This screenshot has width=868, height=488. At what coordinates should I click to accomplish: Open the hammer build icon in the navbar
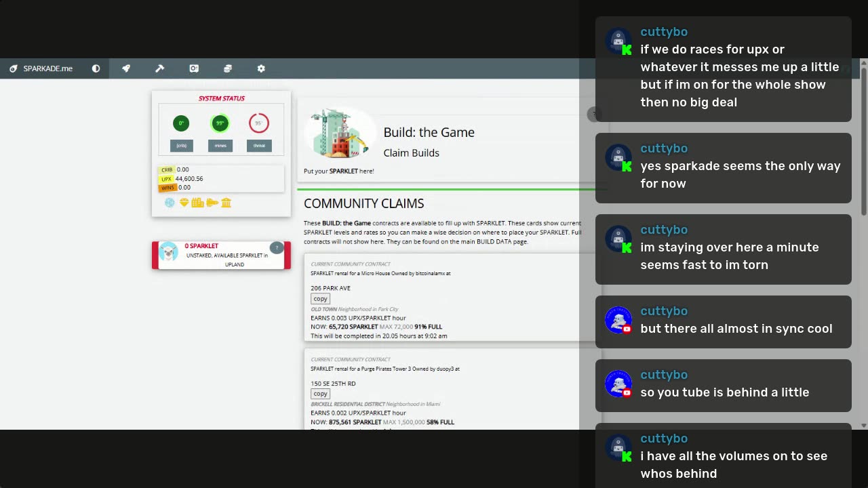coord(159,68)
